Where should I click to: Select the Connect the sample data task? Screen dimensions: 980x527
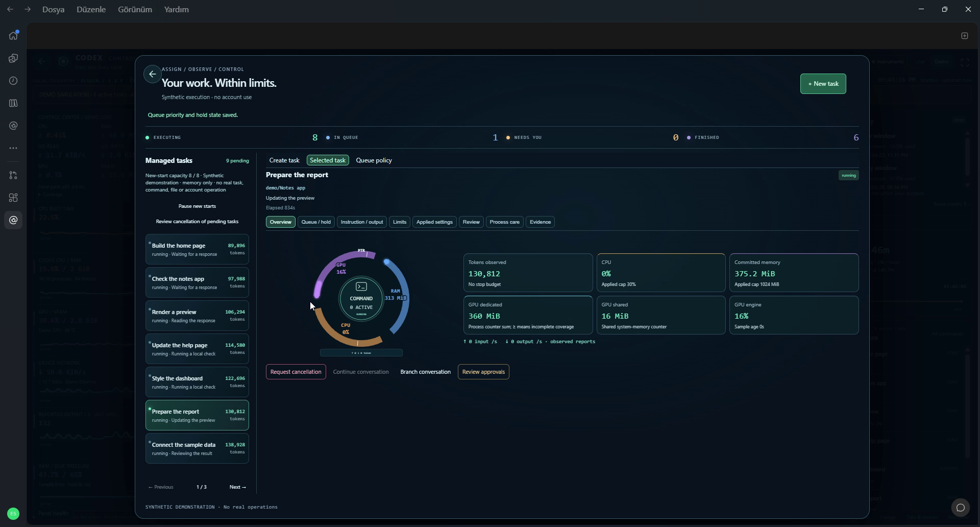[x=197, y=448]
